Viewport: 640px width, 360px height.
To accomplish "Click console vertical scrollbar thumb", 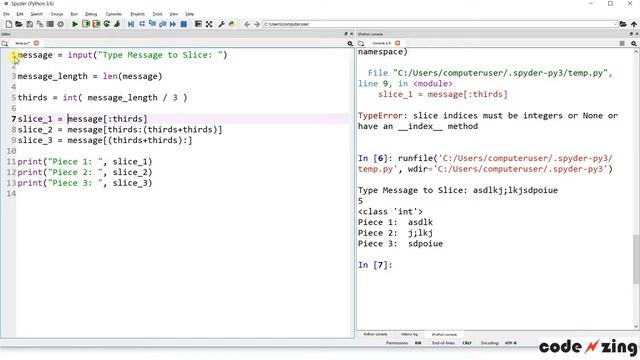I will coord(636,259).
